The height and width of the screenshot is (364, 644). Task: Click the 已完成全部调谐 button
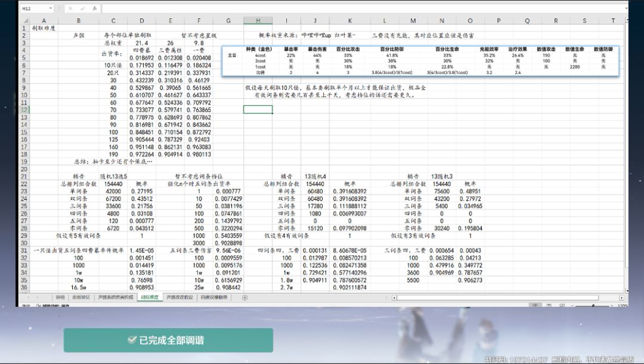point(168,340)
